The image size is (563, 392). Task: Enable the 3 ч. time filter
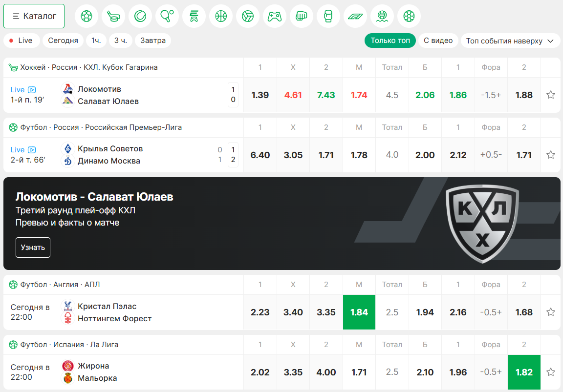(x=121, y=41)
